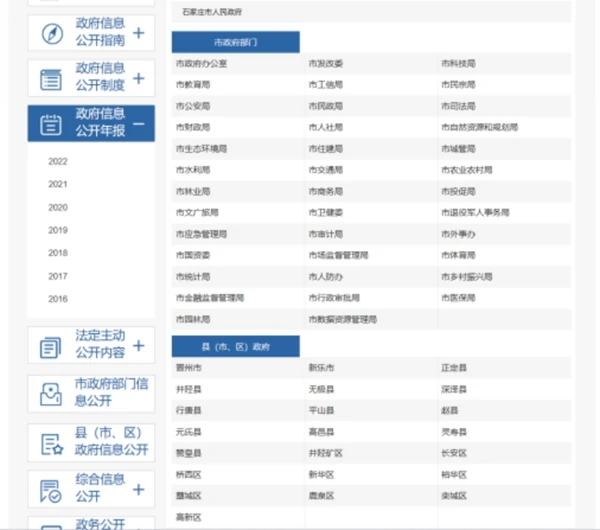Image resolution: width=600 pixels, height=530 pixels.
Task: Click the calendar icon beside 政府信息公开年报
Action: (x=51, y=124)
